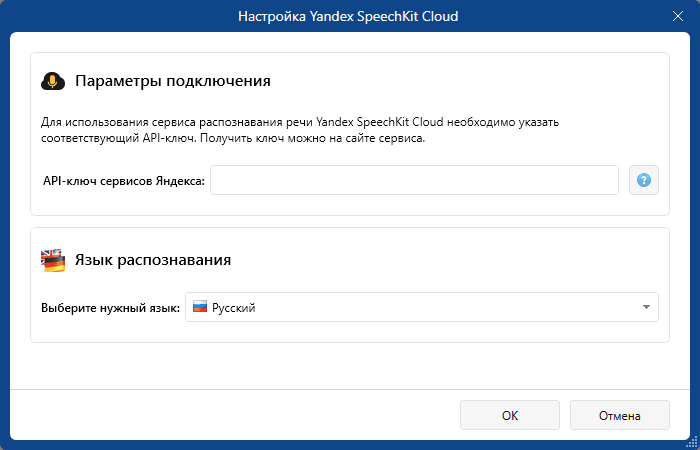Click the API-ключ сервисов Яндекса label

(x=124, y=181)
